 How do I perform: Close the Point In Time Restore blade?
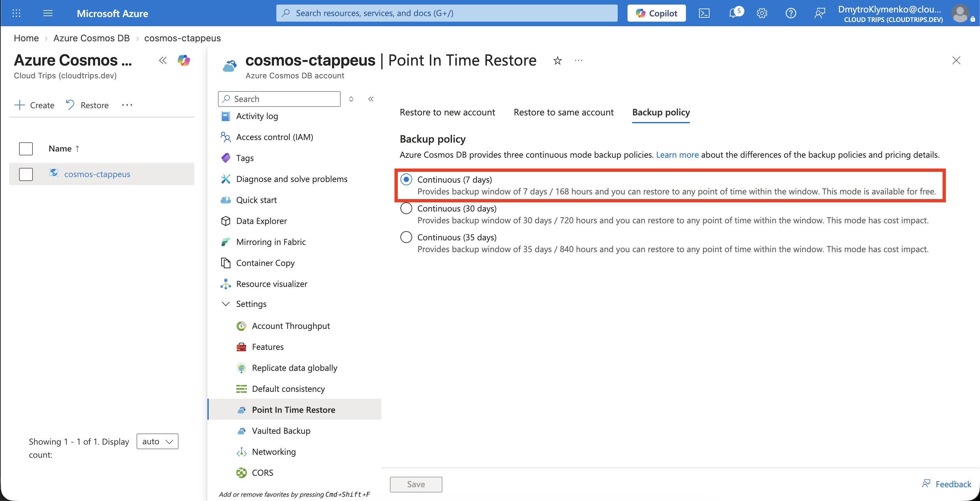point(956,60)
